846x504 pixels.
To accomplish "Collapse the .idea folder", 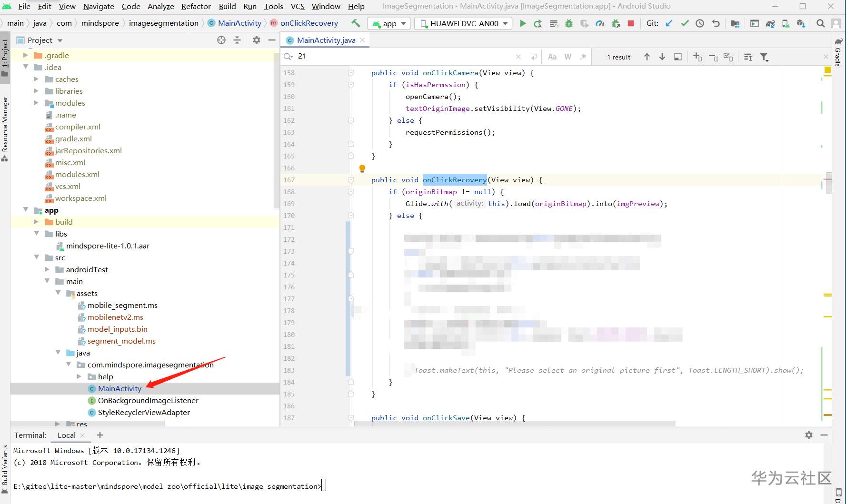I will pos(26,67).
